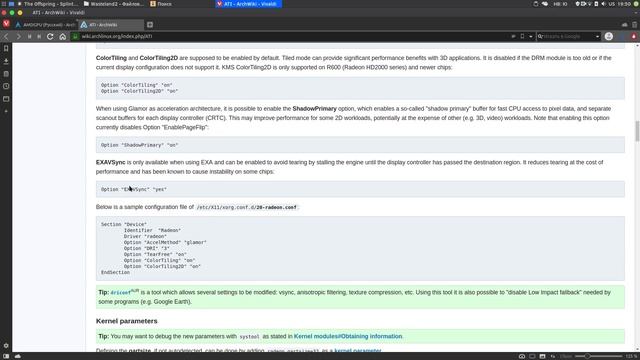This screenshot has height=360, width=640.
Task: Toggle tab tiling icon in status bar
Action: coord(532,356)
